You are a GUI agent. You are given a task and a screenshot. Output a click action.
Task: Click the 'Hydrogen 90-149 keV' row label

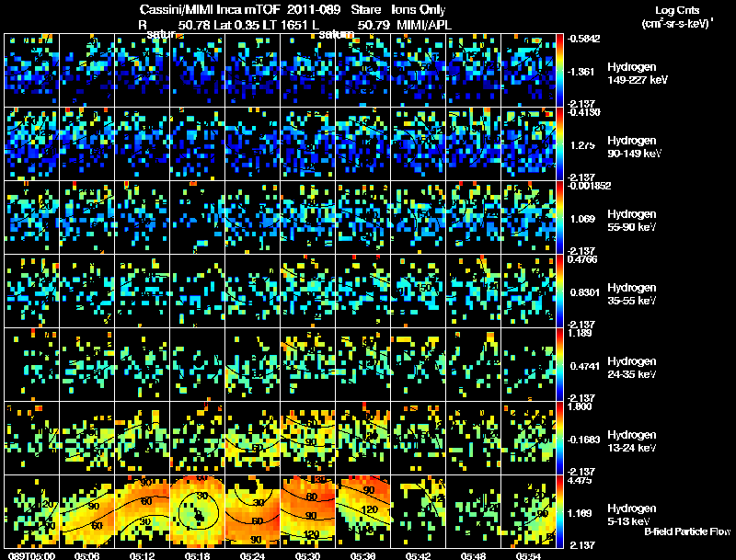tap(634, 147)
